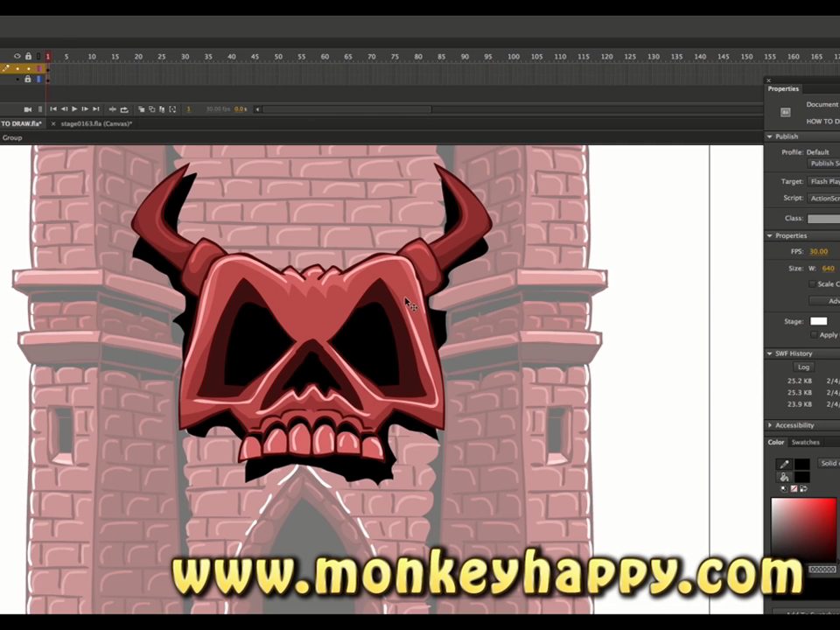Toggle lock dot of the active top layer

[28, 68]
